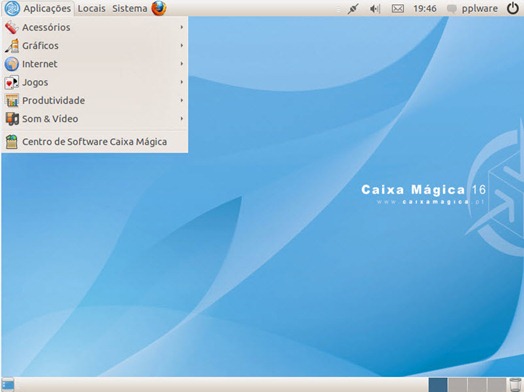
Task: Click the Internet globe icon
Action: (x=12, y=64)
